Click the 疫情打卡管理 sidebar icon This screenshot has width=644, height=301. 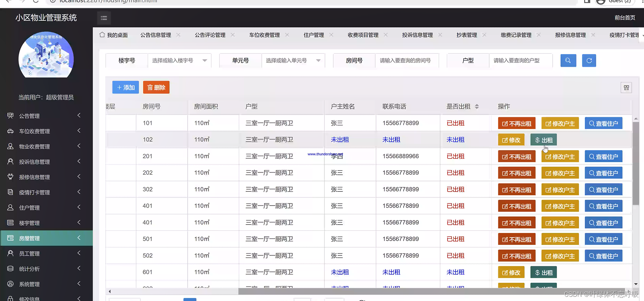click(x=11, y=192)
